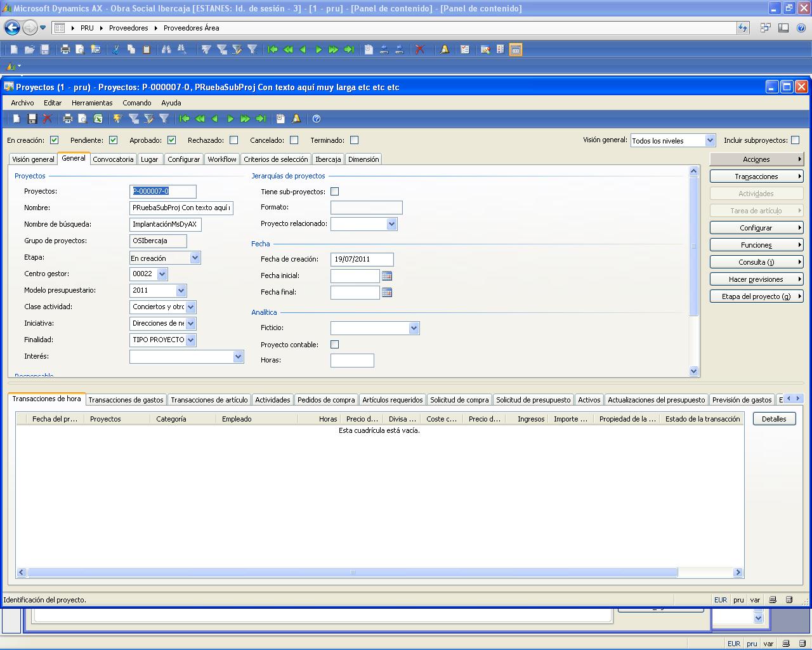Open the Ficticio dropdown
Screen dimensions: 812x650
pyautogui.click(x=414, y=328)
